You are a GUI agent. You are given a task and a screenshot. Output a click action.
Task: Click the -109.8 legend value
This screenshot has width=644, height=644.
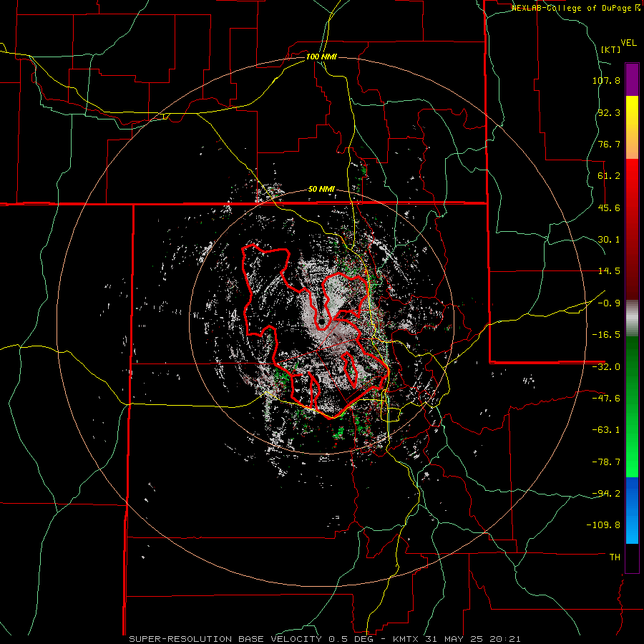coord(604,525)
